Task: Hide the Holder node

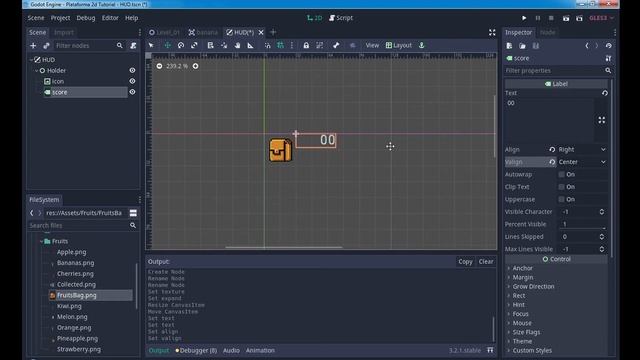Action: pos(132,71)
